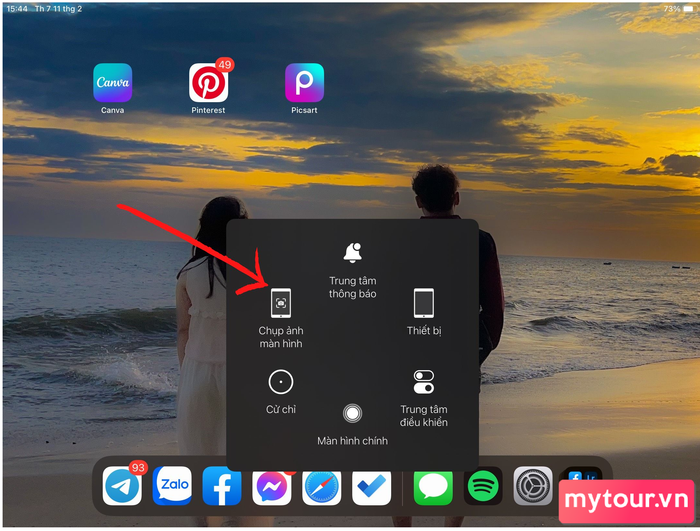Tap the 73% battery indicator
Screen dimensions: 700x531
(678, 9)
